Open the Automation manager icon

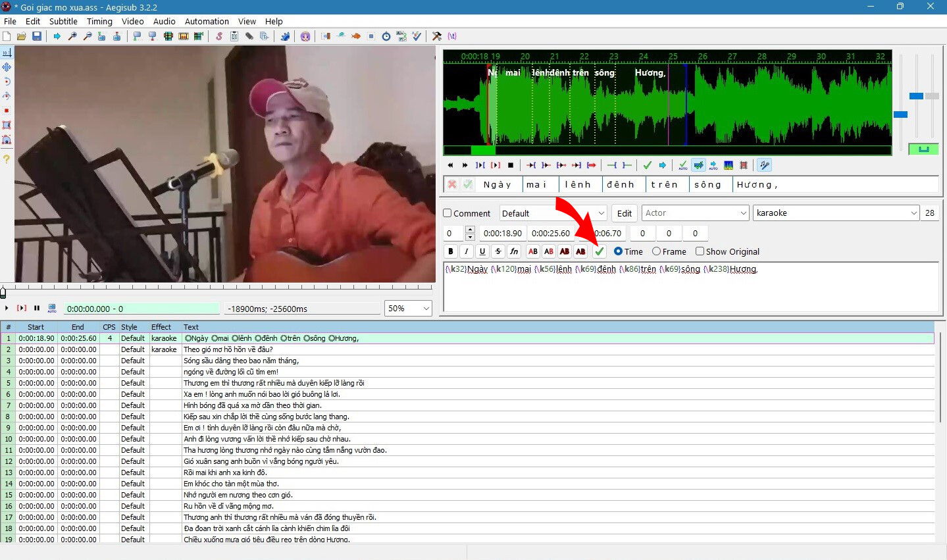click(x=284, y=36)
